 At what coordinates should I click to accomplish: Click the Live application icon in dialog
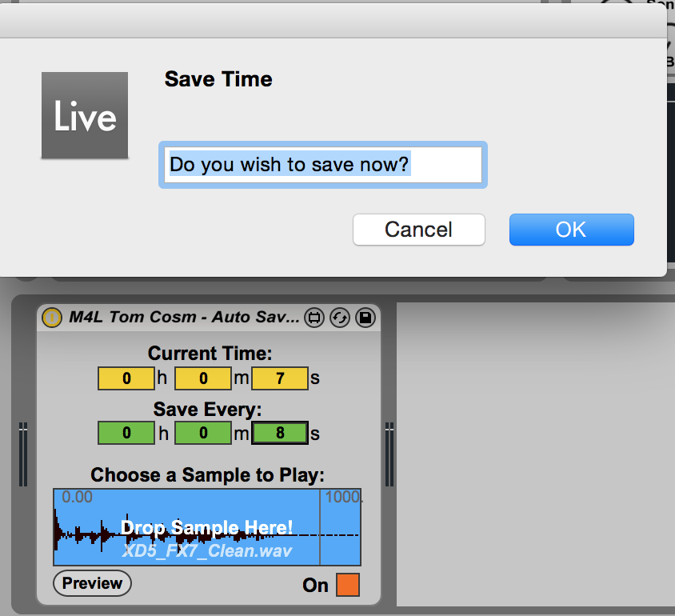(85, 115)
